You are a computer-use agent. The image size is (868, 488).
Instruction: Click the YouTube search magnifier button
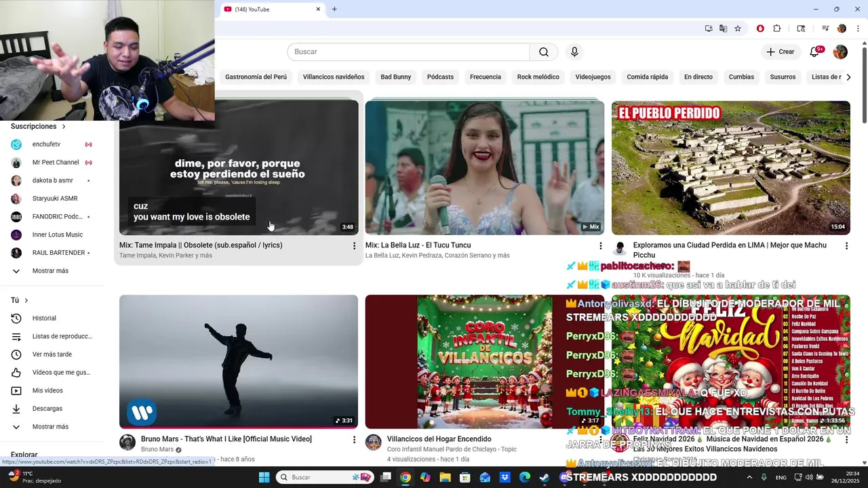pyautogui.click(x=544, y=52)
